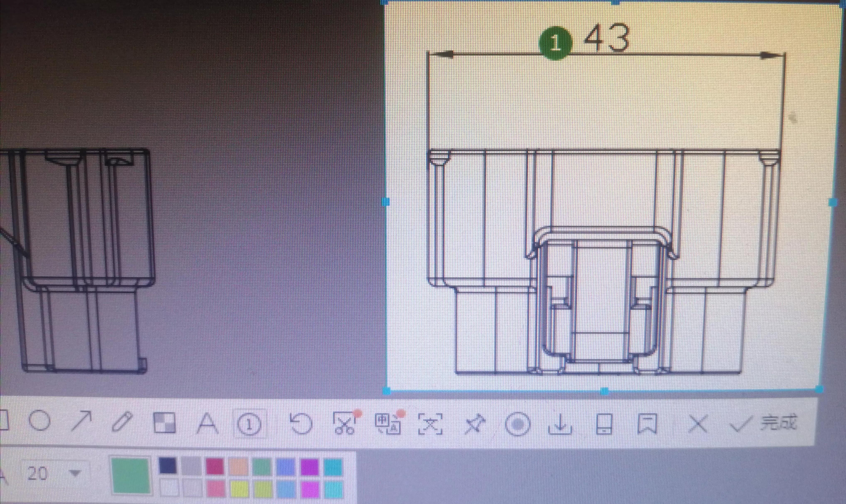Open the font size 20 dropdown
The image size is (846, 504).
click(x=75, y=472)
